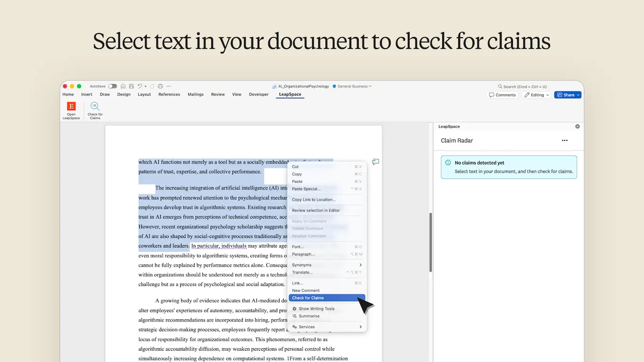This screenshot has height=362, width=644.
Task: Open the References ribbon tab
Action: coord(169,94)
